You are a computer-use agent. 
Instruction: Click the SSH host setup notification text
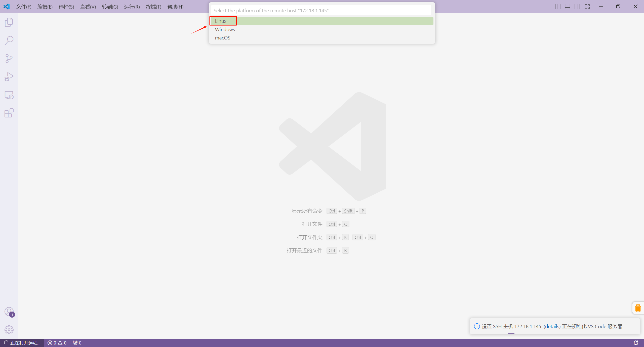(552, 326)
